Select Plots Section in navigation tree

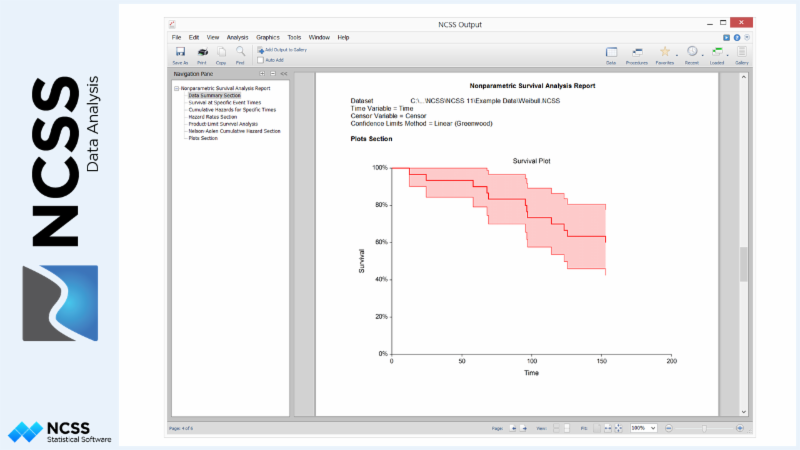coord(203,138)
